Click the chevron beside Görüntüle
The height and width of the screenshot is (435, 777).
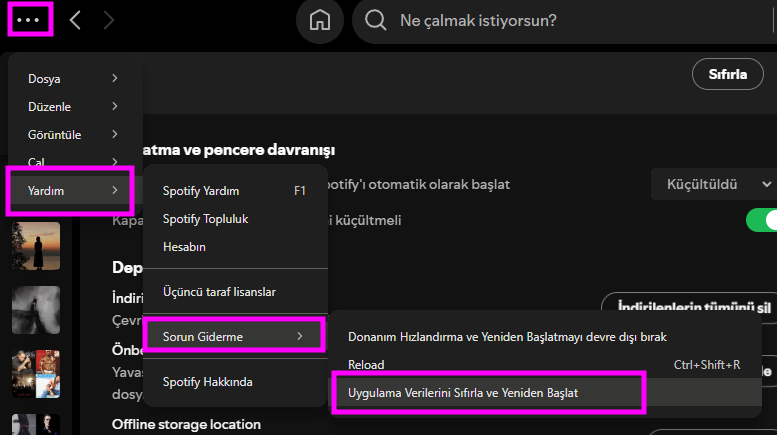(x=114, y=134)
